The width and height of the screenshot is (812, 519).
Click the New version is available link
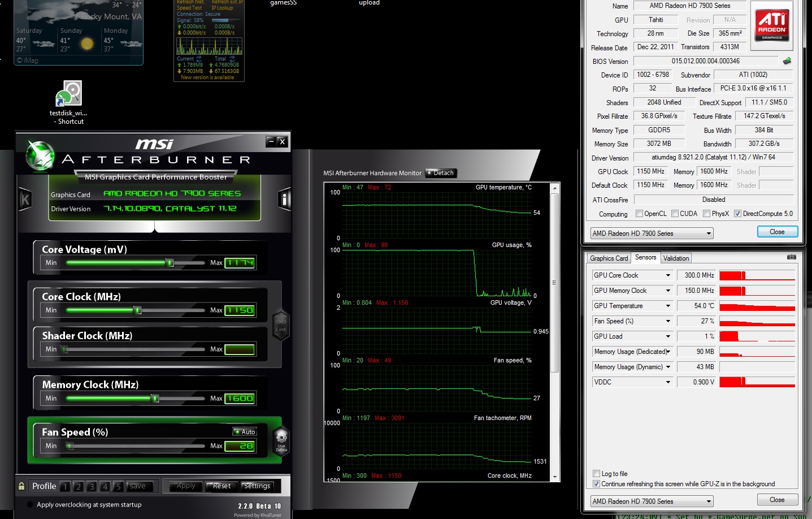207,77
